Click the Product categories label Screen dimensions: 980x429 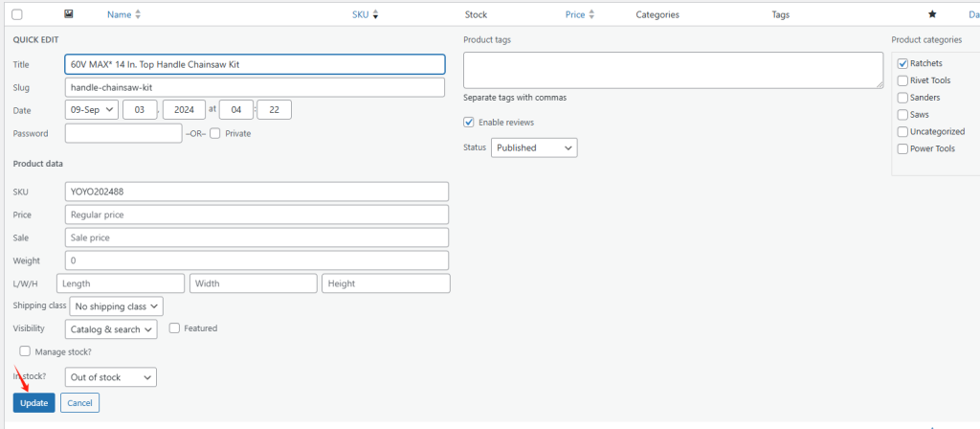926,39
